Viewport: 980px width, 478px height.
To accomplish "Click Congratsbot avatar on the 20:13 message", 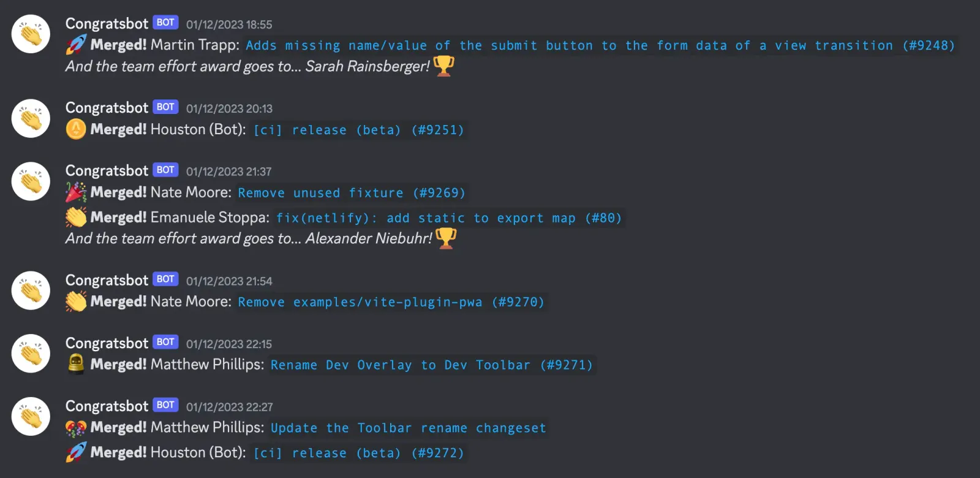I will [x=31, y=118].
